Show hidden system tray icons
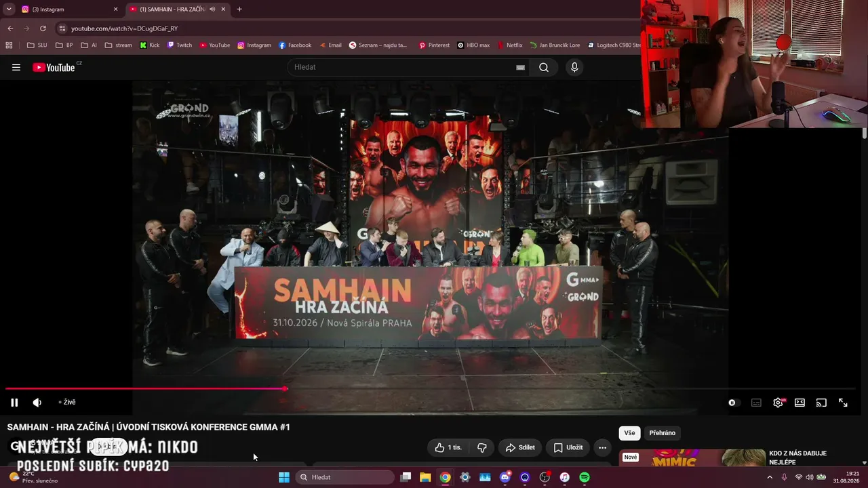Screen dimensions: 868x488 tap(770, 477)
